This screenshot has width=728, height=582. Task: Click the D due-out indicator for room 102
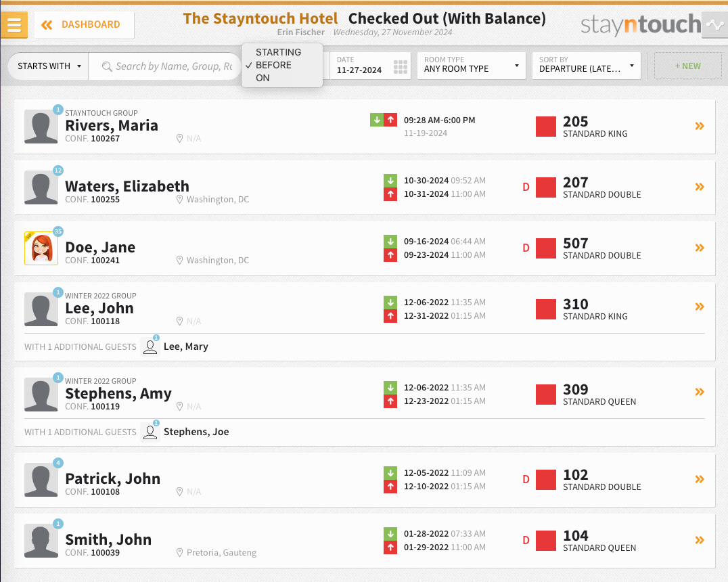(x=526, y=479)
